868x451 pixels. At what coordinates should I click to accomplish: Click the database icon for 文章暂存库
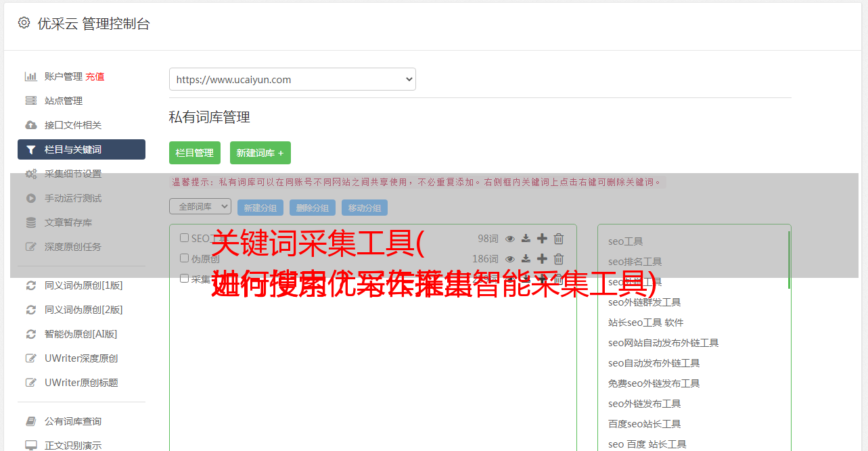pos(31,222)
